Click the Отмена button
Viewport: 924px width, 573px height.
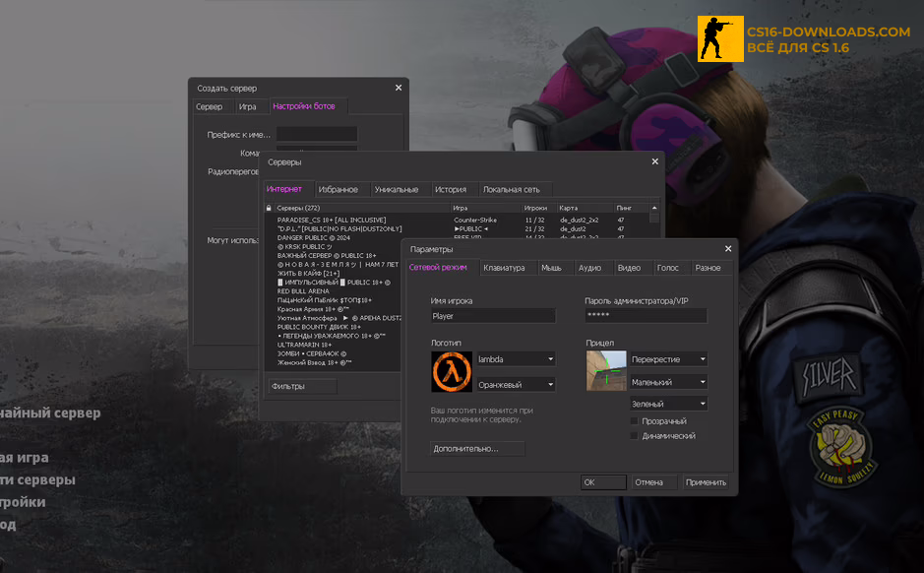pyautogui.click(x=653, y=482)
